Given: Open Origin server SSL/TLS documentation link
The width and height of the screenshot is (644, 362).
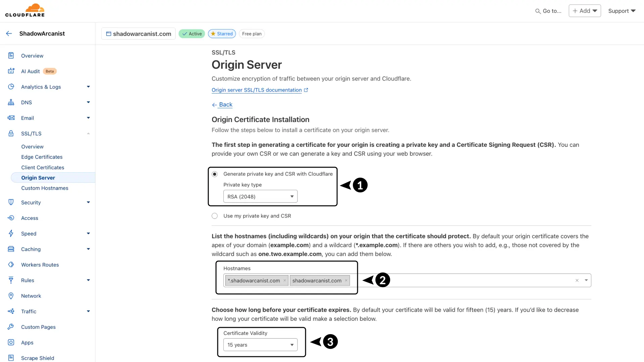Looking at the screenshot, I should pos(257,90).
